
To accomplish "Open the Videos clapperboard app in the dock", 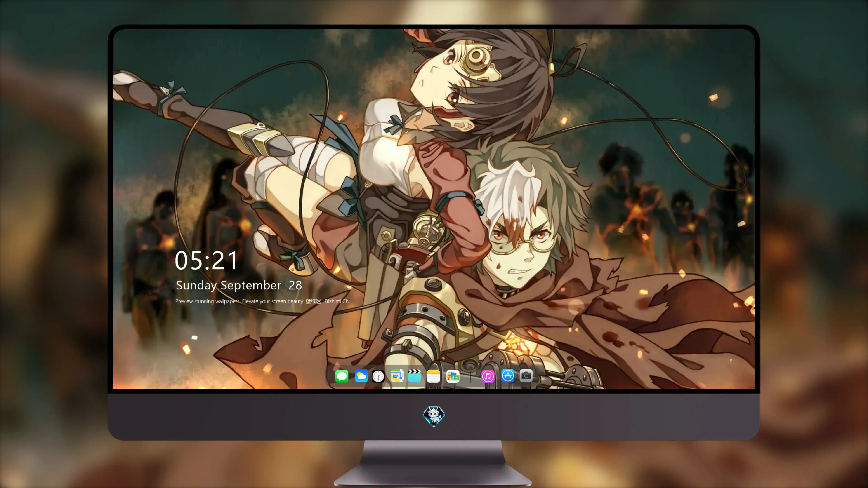I will pos(415,376).
